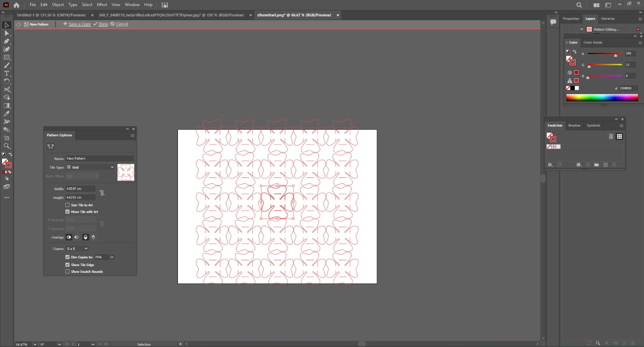Image resolution: width=644 pixels, height=347 pixels.
Task: Switch Swatches panel to list view
Action: 611,137
